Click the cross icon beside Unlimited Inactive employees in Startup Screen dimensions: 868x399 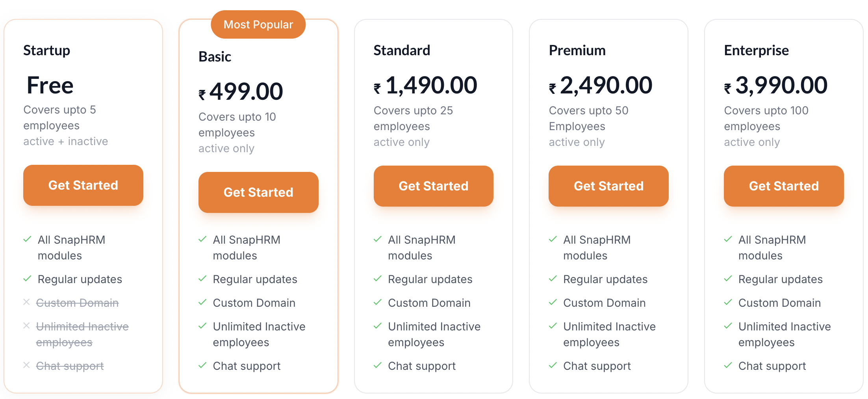[x=26, y=326]
